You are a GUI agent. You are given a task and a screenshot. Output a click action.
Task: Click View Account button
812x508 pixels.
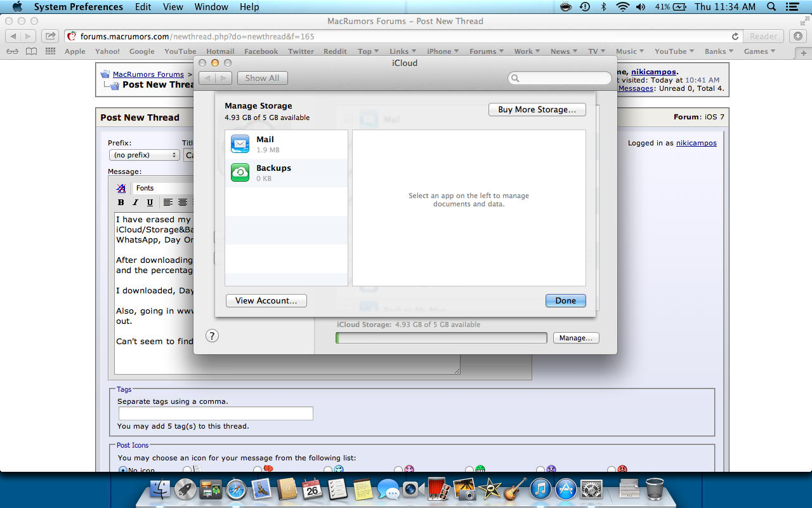point(266,300)
